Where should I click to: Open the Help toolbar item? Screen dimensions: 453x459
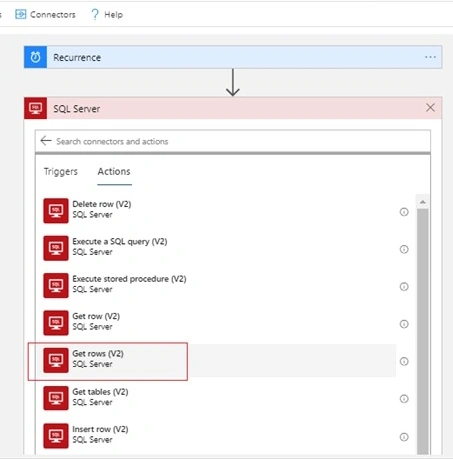(x=107, y=14)
